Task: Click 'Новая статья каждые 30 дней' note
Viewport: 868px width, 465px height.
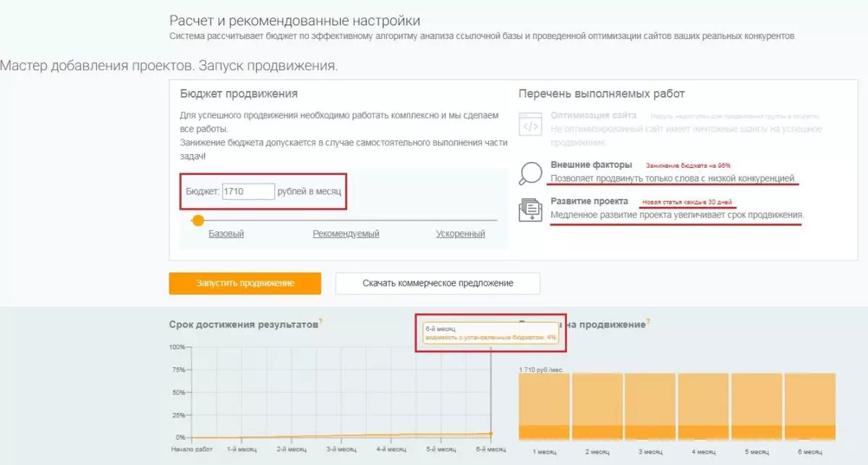Action: 687,202
